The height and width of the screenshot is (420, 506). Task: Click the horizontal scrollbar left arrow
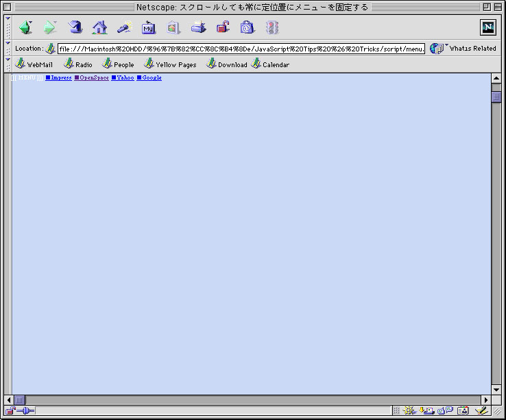9,400
